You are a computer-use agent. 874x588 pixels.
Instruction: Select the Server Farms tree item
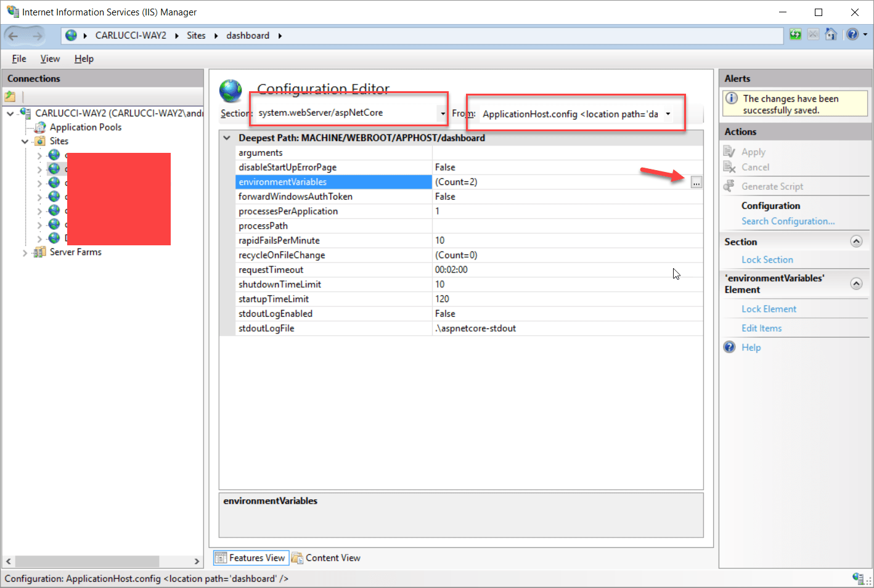(x=75, y=252)
